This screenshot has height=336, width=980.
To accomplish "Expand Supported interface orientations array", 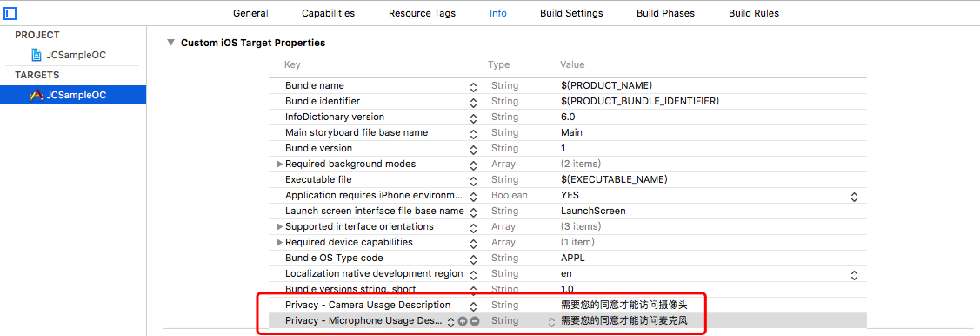I will (279, 226).
